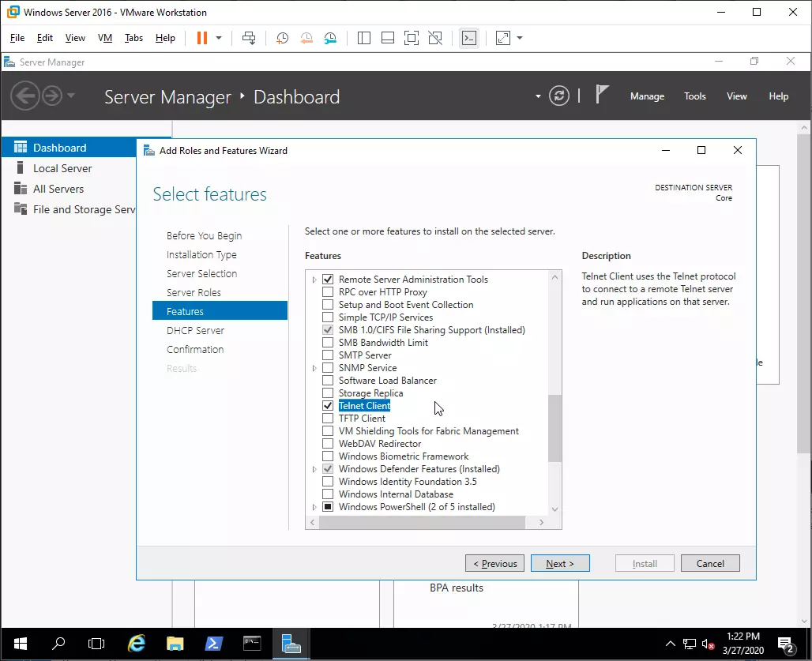Open VMware File menu
812x661 pixels.
[17, 38]
